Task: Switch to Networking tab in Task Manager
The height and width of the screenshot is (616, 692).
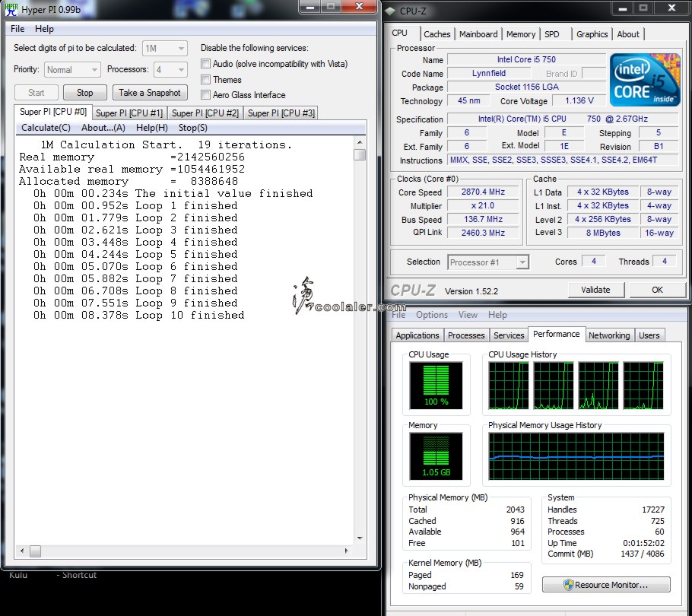Action: point(609,335)
